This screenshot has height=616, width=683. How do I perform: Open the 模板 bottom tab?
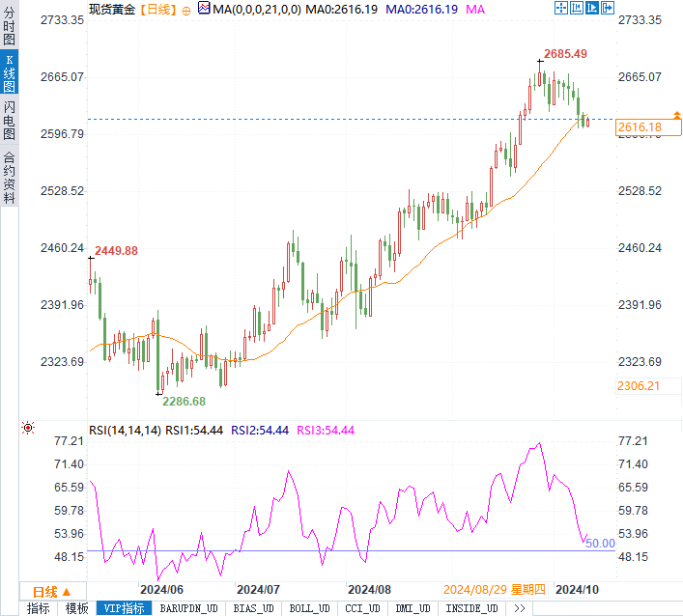(76, 608)
